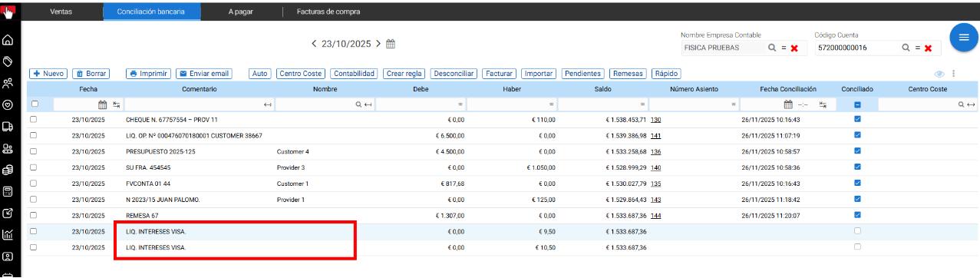Click the Auto button
This screenshot has width=980, height=278.
click(x=260, y=74)
